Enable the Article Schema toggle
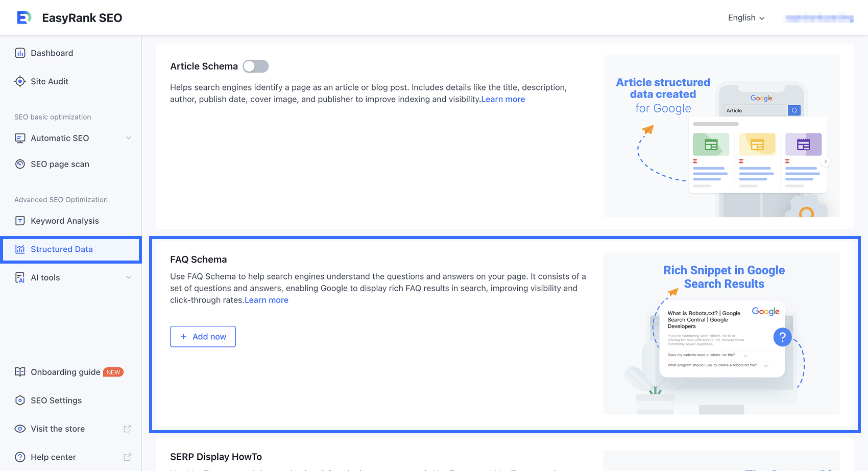The height and width of the screenshot is (471, 868). (256, 66)
